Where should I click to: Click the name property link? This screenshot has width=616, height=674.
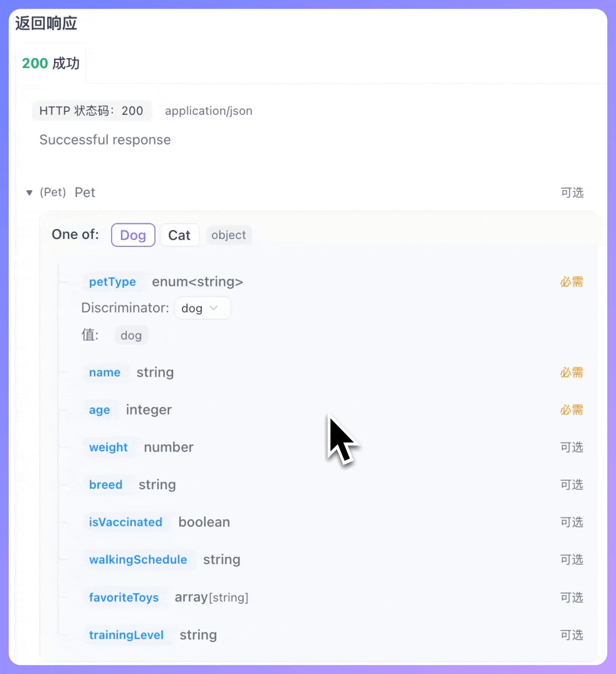click(x=104, y=373)
